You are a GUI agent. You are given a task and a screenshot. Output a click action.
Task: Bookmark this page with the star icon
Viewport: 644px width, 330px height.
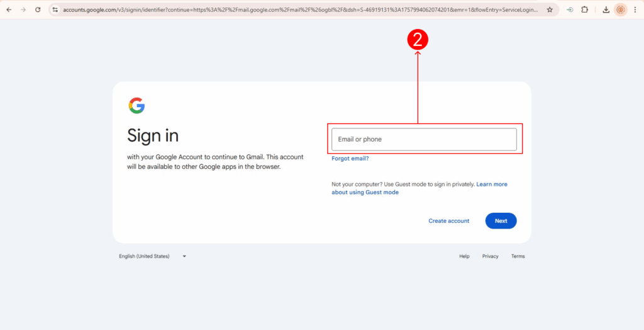pyautogui.click(x=550, y=10)
